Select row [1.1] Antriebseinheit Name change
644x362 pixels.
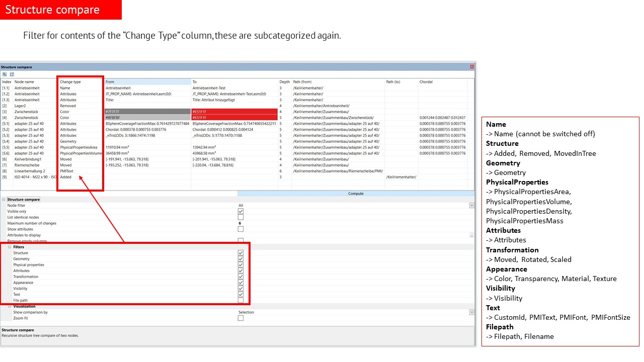237,88
